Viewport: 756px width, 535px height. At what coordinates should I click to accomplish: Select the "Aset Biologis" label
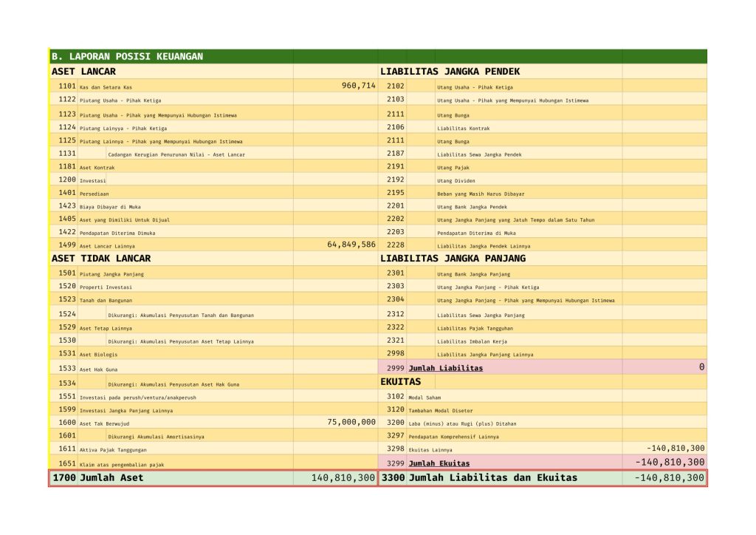coord(98,354)
